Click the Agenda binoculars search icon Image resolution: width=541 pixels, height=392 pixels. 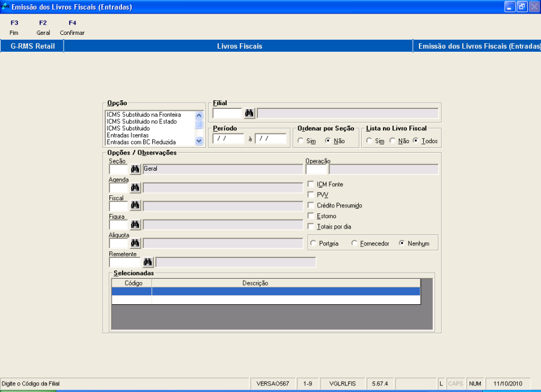[x=135, y=188]
